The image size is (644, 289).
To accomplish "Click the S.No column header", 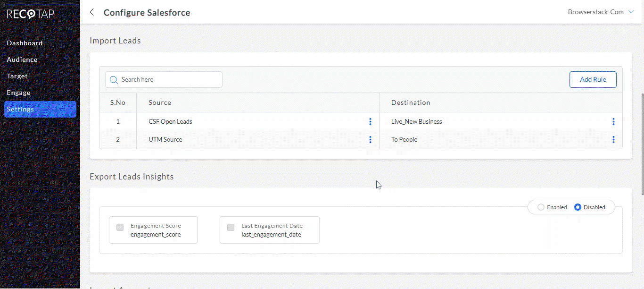I will (118, 102).
